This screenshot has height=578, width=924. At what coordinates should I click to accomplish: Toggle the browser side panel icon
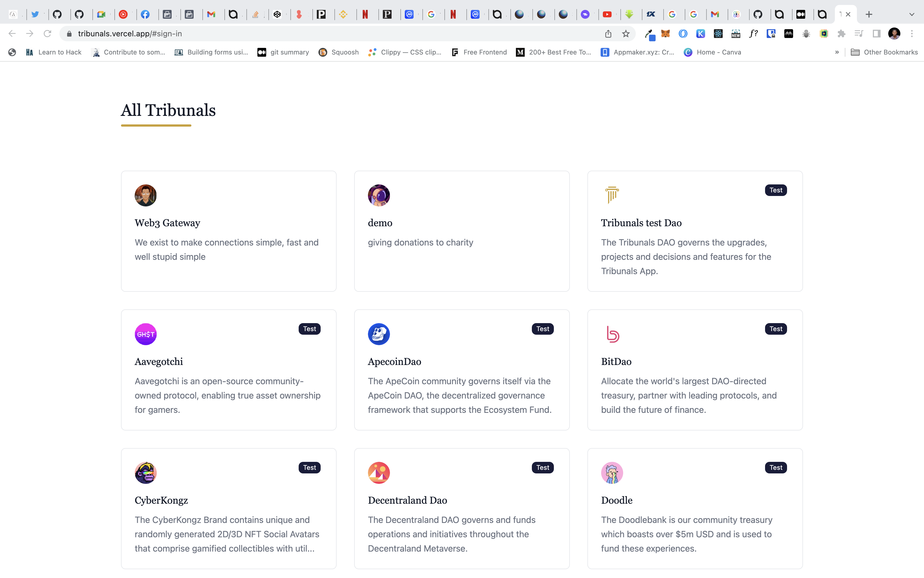[877, 34]
